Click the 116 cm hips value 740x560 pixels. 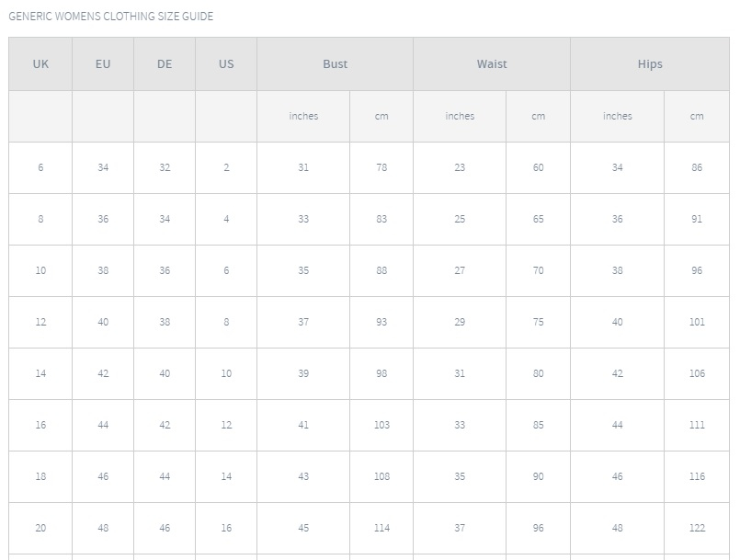(x=697, y=476)
